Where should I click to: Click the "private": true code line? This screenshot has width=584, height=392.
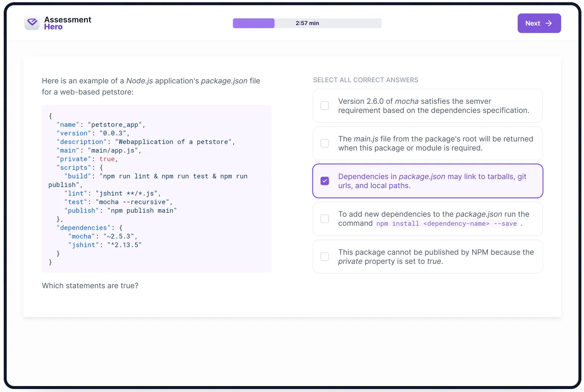click(x=87, y=159)
